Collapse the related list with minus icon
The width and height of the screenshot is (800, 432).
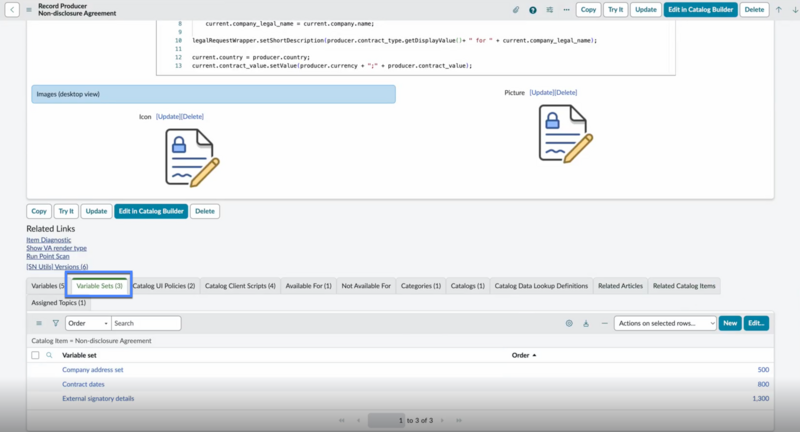(604, 323)
